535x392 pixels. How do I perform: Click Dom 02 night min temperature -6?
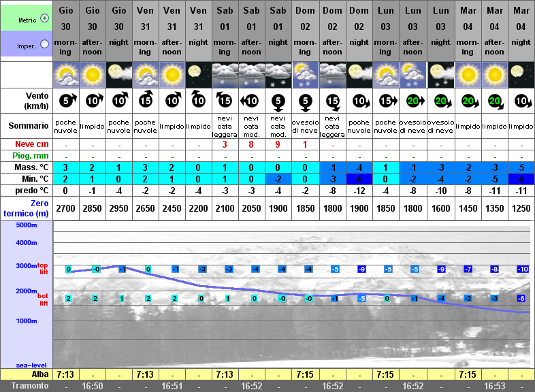point(359,179)
